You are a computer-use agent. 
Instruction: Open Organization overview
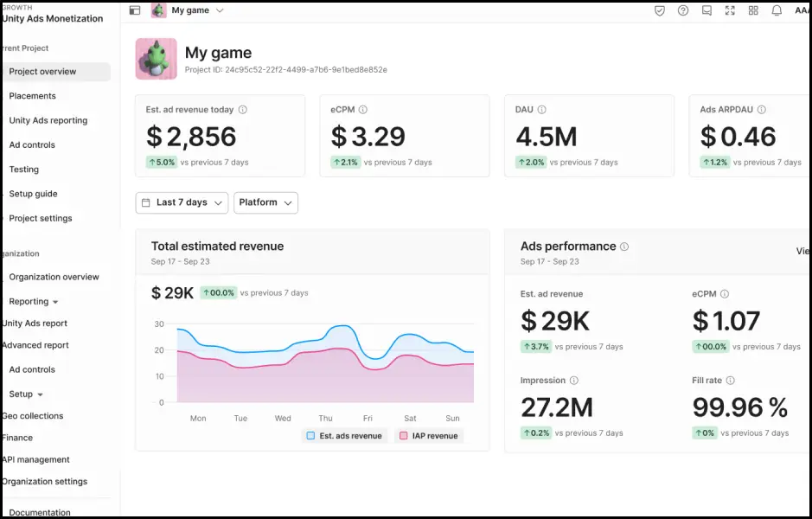click(x=54, y=277)
